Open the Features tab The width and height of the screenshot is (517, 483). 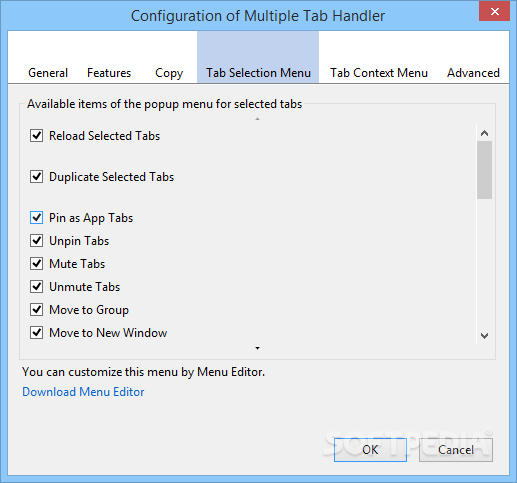click(x=109, y=73)
